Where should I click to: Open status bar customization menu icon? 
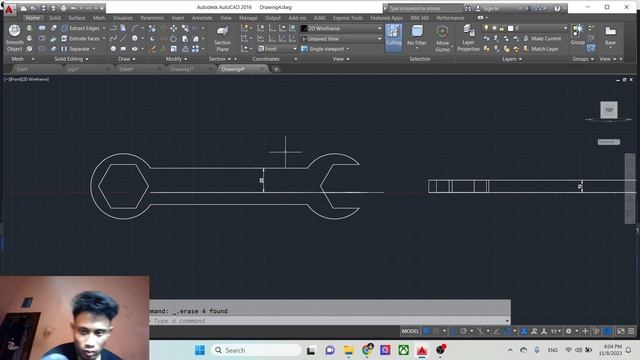pos(631,331)
